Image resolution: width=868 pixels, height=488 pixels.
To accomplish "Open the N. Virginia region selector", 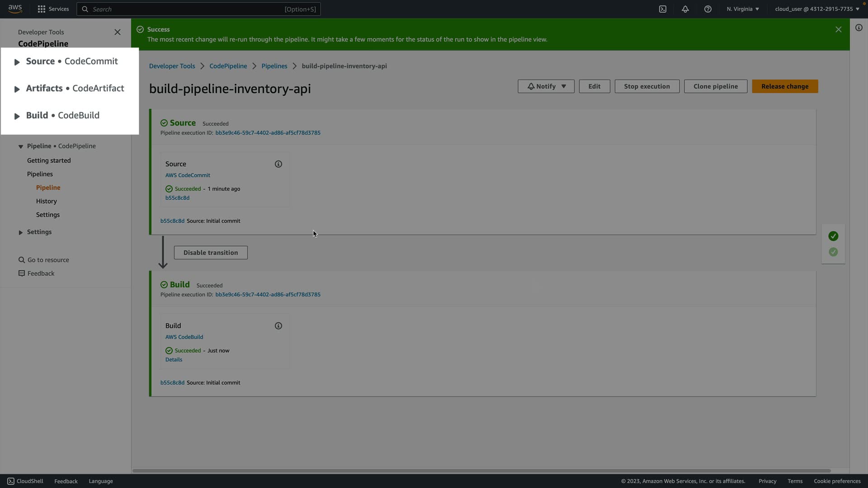I will (x=742, y=9).
